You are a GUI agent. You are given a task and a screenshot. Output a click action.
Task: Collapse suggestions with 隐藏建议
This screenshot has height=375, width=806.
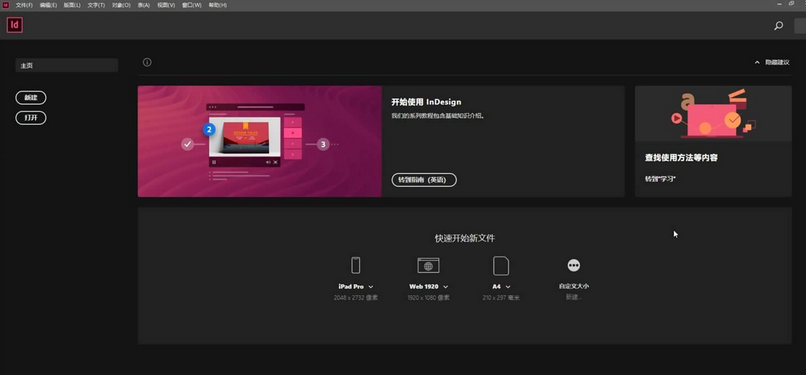[x=772, y=62]
